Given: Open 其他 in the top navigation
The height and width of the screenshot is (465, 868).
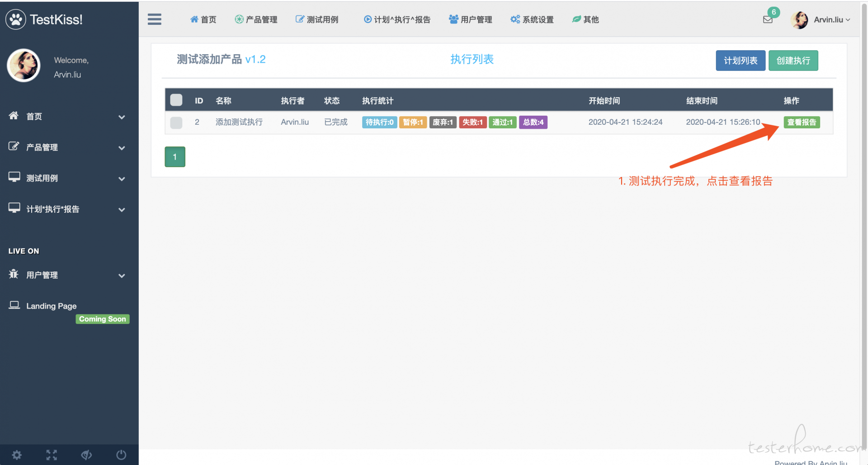Looking at the screenshot, I should coord(585,19).
